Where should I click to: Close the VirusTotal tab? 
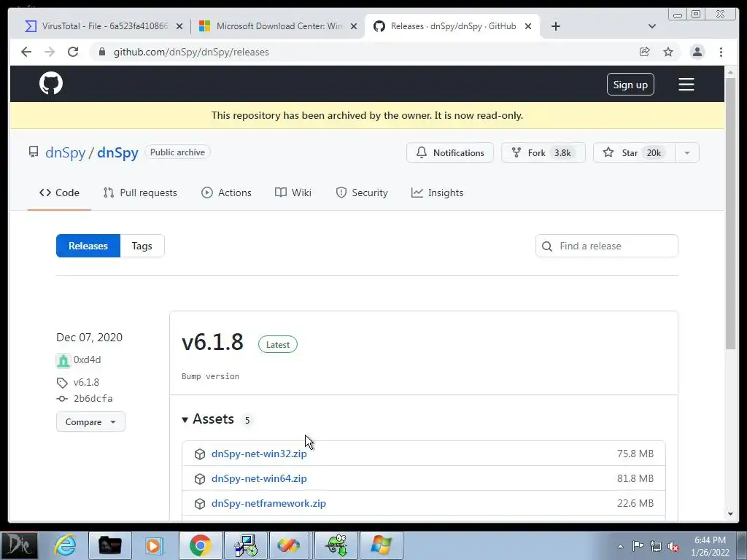(x=179, y=26)
